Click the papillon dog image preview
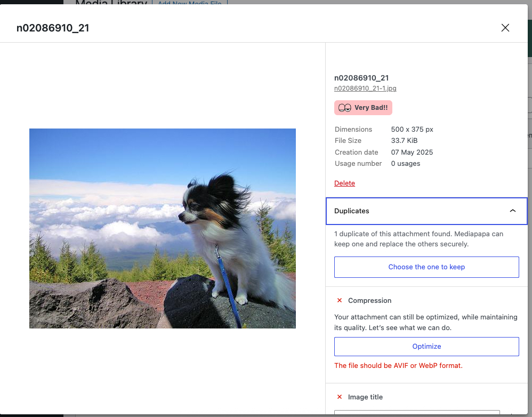This screenshot has width=532, height=417. coord(163,228)
